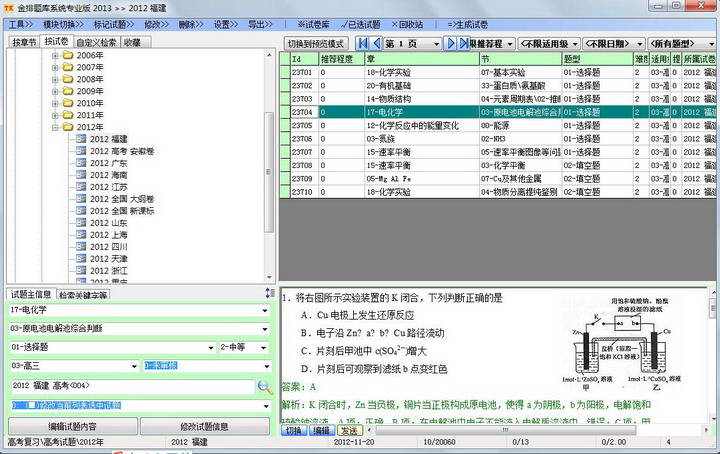Open the <不限日期> filter dropdown
Viewport: 720px width, 454px height.
click(x=640, y=44)
